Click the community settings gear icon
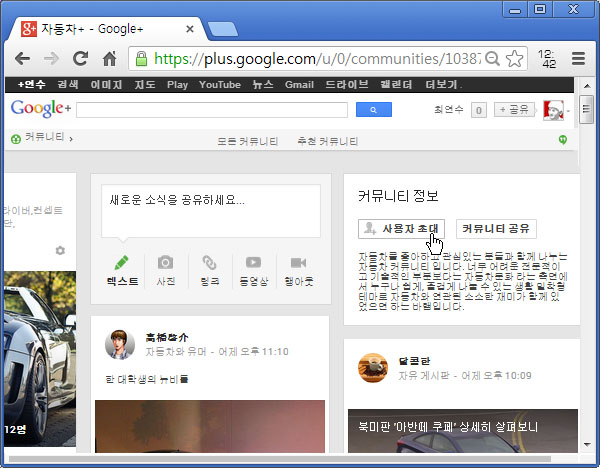This screenshot has height=468, width=600. (60, 251)
